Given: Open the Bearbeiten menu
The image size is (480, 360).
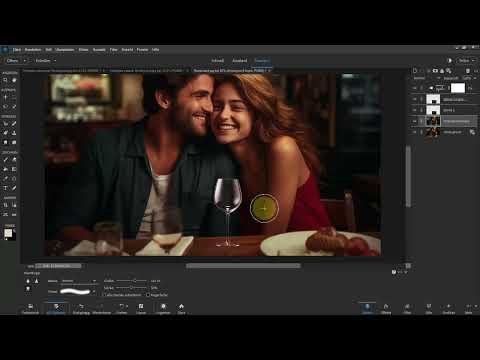Looking at the screenshot, I should (x=33, y=50).
